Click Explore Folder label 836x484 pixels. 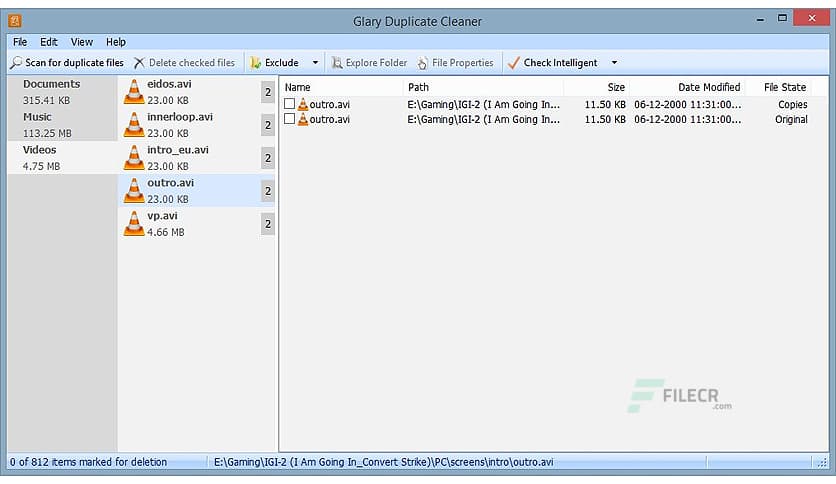376,63
